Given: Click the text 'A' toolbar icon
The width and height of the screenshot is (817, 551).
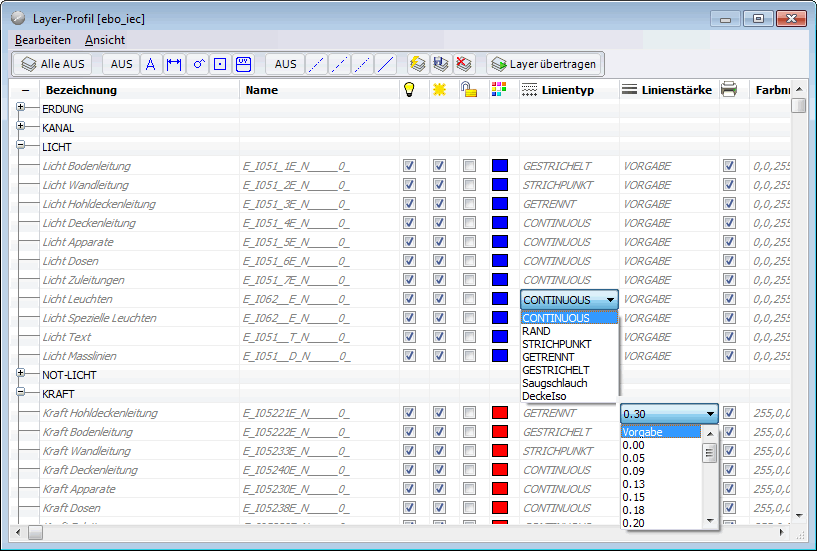Looking at the screenshot, I should pyautogui.click(x=151, y=64).
